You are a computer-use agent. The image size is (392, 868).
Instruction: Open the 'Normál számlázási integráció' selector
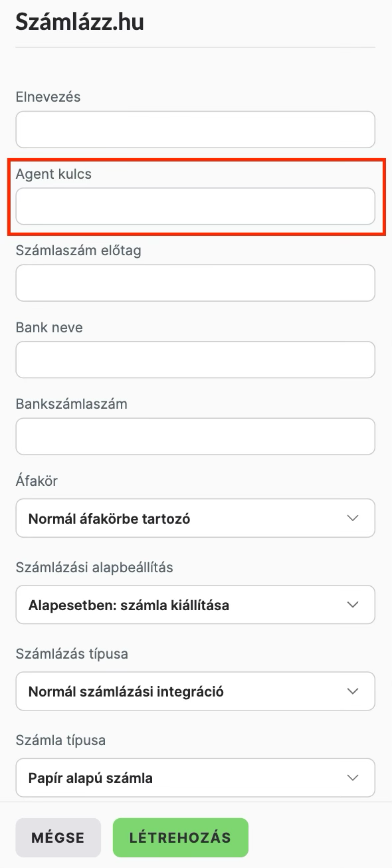point(195,691)
